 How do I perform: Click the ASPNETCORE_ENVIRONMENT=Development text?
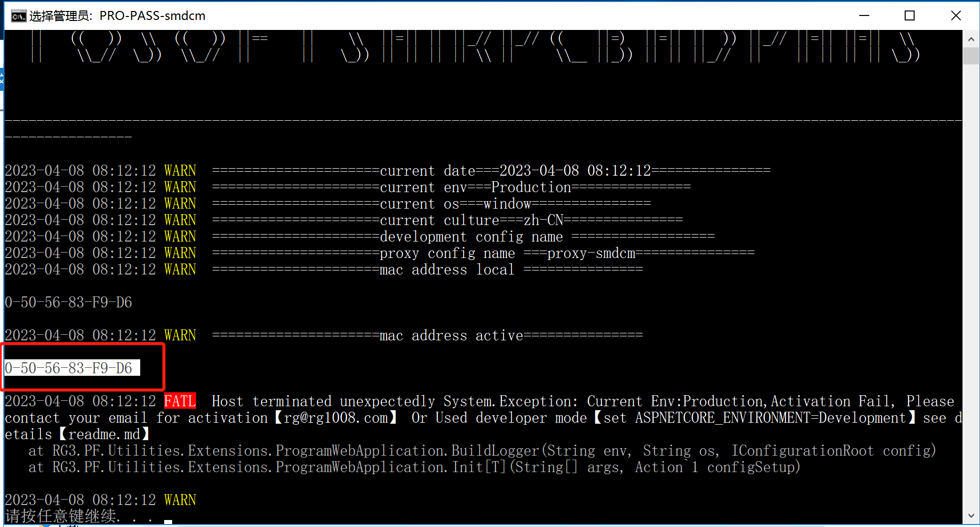pos(770,418)
